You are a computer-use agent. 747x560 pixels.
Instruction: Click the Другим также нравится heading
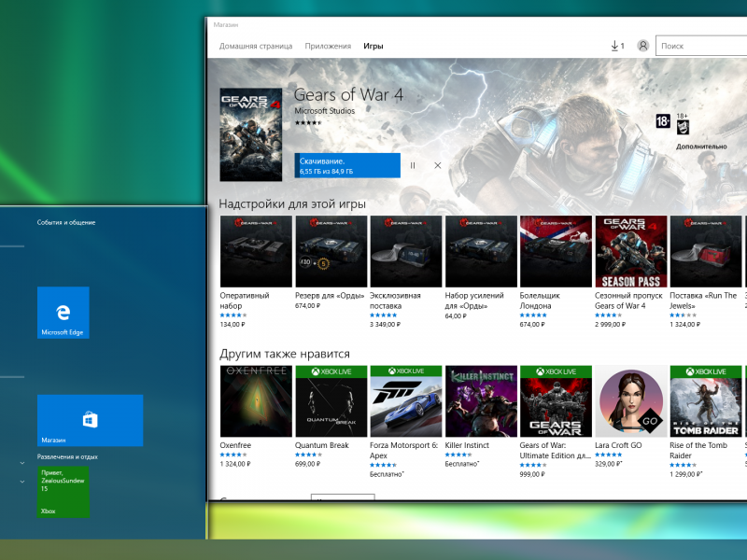285,354
